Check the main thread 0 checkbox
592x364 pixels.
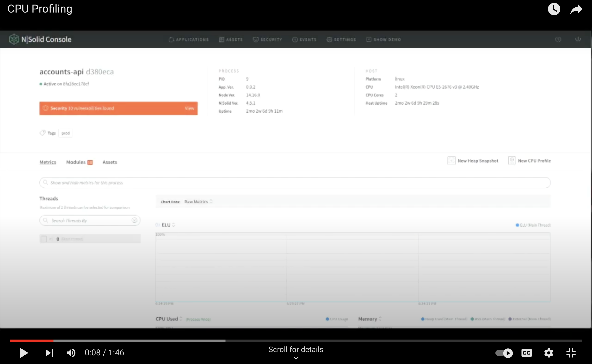coord(44,239)
